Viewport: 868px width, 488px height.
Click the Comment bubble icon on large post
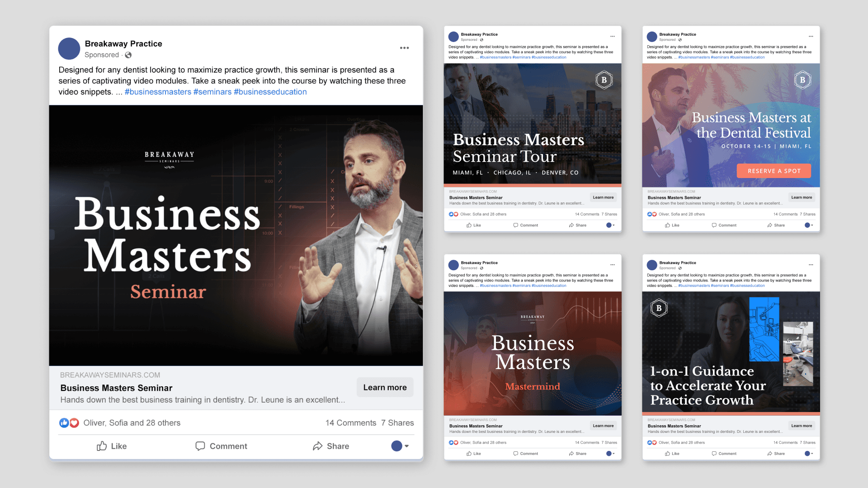[200, 446]
